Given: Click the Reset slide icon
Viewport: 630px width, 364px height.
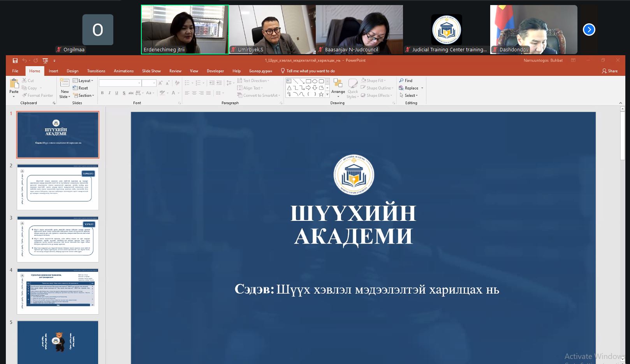Looking at the screenshot, I should pos(80,88).
